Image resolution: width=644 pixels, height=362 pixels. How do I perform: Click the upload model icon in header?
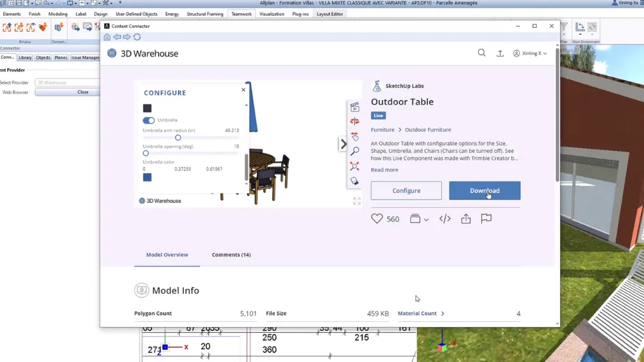coord(500,54)
